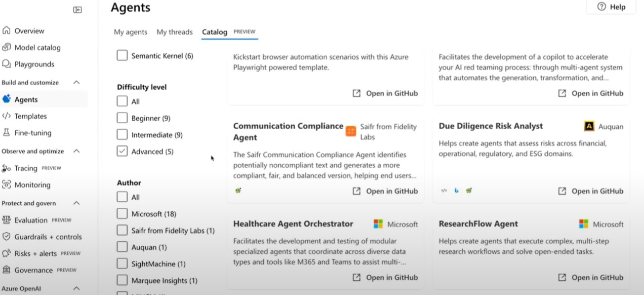Click the Author filter heading
This screenshot has height=295, width=644.
(129, 183)
